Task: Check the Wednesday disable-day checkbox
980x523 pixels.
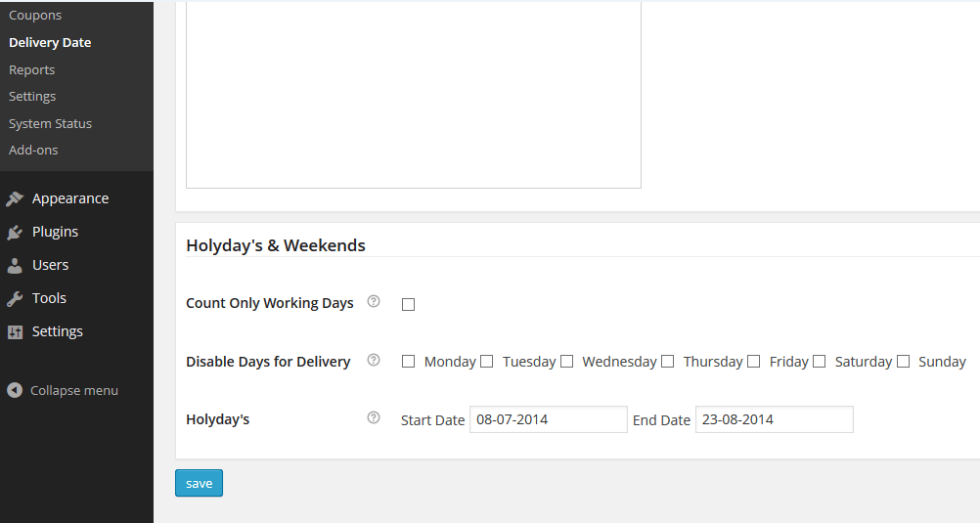Action: click(x=567, y=361)
